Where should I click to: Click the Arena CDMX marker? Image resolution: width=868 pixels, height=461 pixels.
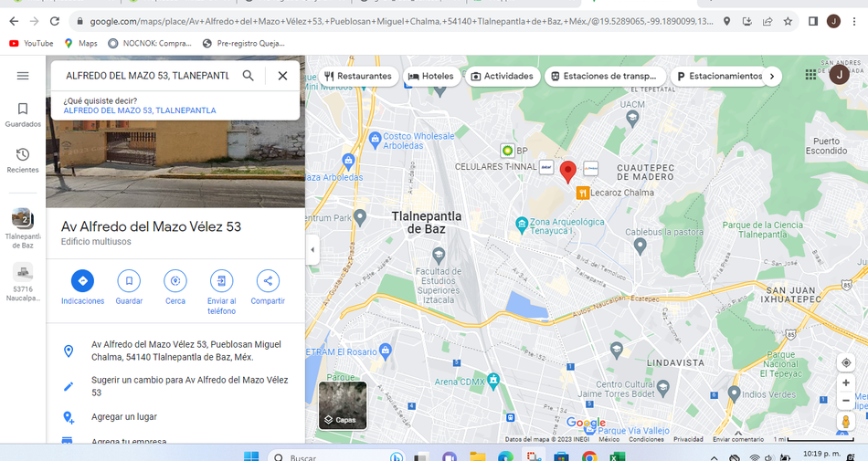pyautogui.click(x=493, y=380)
